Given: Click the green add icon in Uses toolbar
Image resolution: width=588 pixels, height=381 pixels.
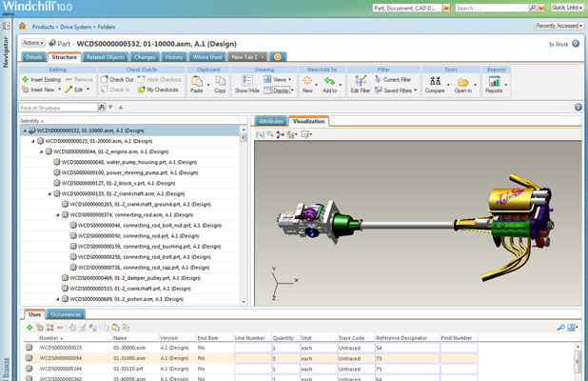Looking at the screenshot, I should click(29, 327).
